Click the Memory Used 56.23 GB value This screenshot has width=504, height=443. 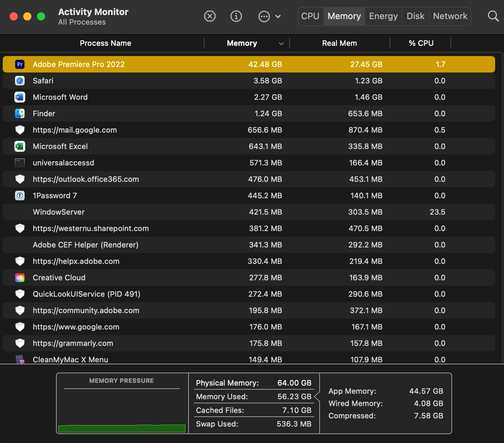[294, 397]
